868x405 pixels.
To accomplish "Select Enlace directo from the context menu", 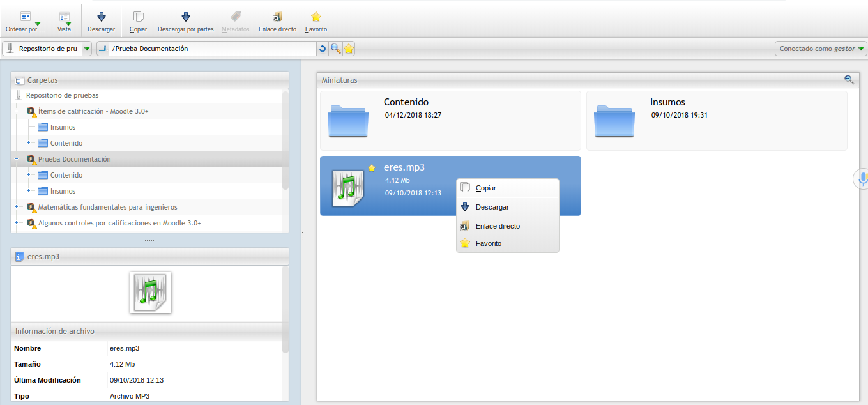I will point(498,226).
